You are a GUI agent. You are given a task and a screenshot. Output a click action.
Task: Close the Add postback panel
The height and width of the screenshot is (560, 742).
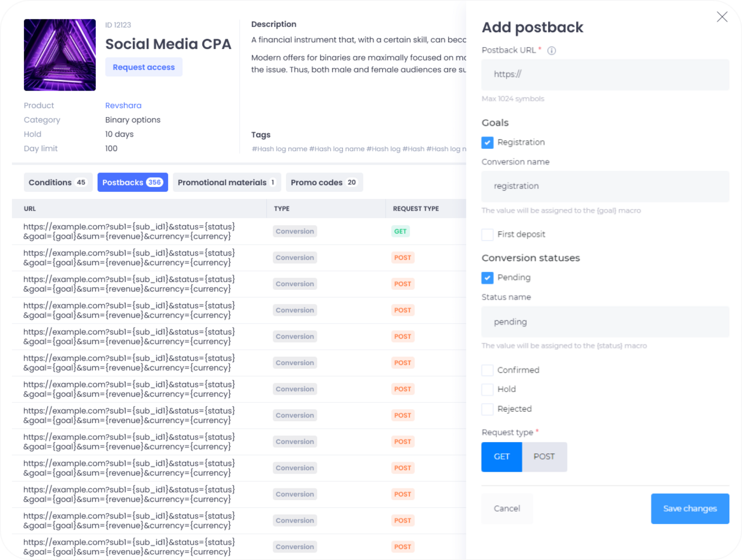723,17
